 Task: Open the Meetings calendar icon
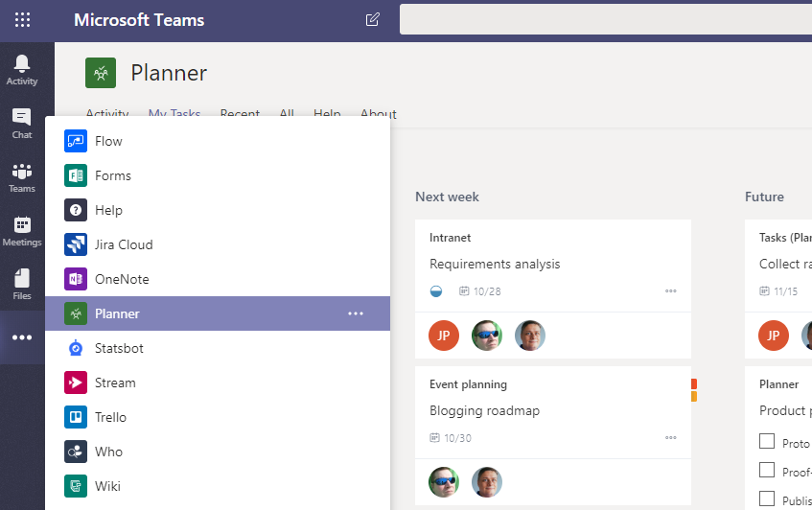tap(21, 230)
